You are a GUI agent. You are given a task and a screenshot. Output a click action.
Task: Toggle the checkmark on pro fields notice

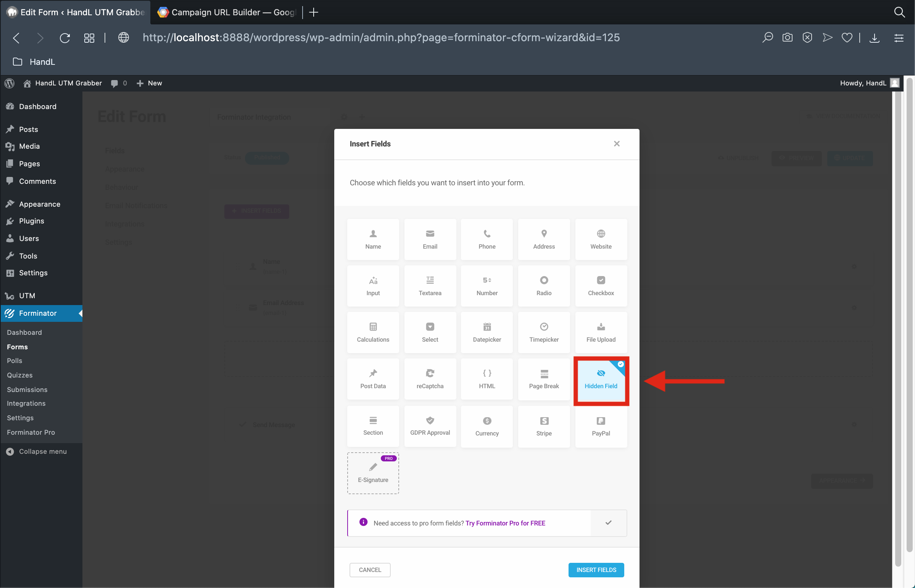tap(607, 523)
